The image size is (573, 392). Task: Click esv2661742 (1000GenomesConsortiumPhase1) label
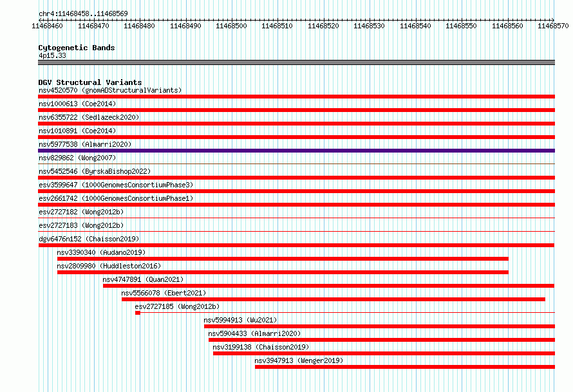116,198
